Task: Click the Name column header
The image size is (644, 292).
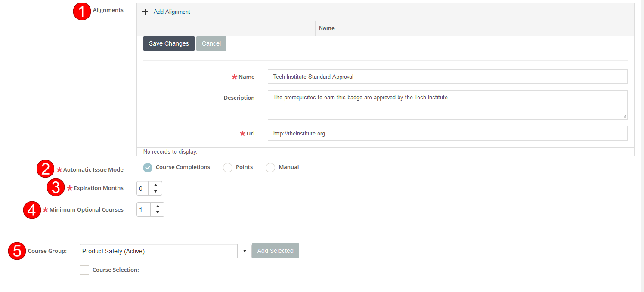Action: 327,28
